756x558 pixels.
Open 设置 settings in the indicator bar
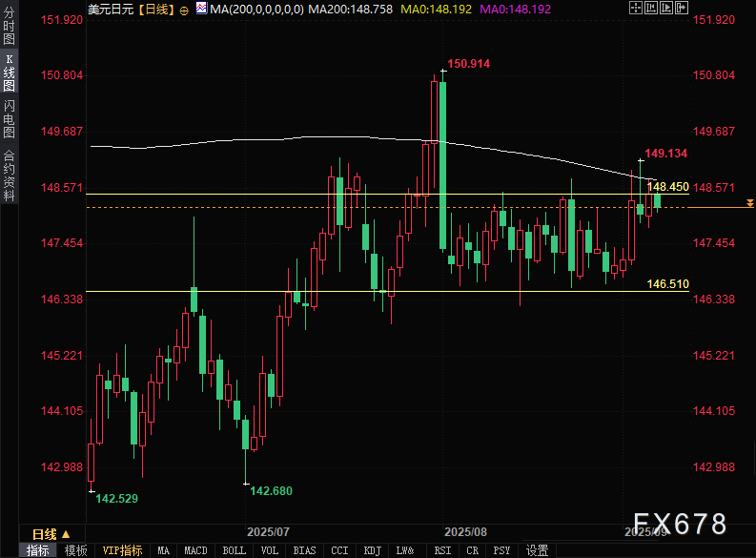(x=537, y=550)
